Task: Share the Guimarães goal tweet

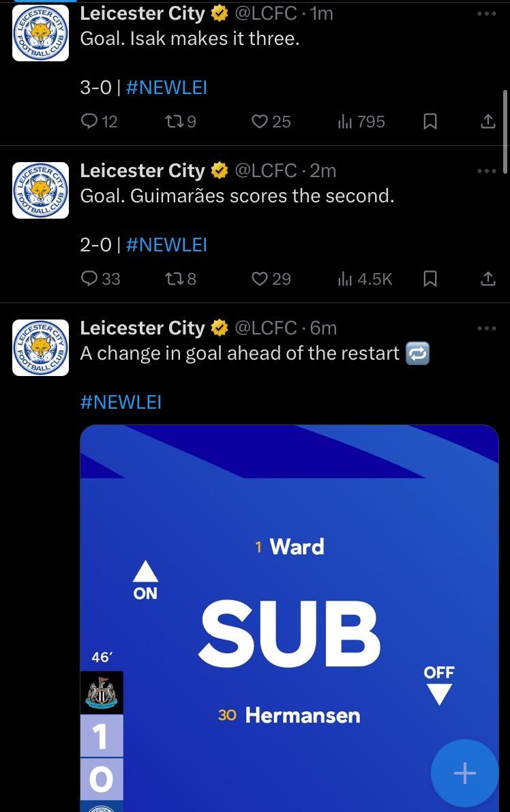Action: point(487,279)
